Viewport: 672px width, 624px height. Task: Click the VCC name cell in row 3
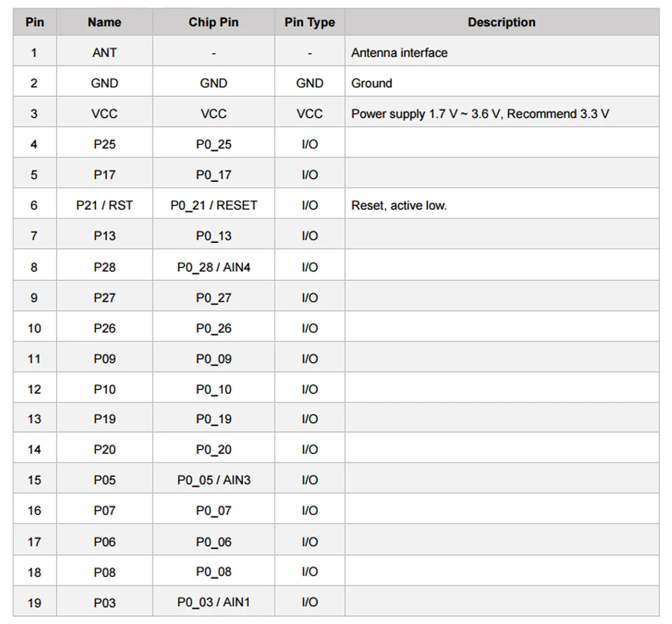point(104,114)
